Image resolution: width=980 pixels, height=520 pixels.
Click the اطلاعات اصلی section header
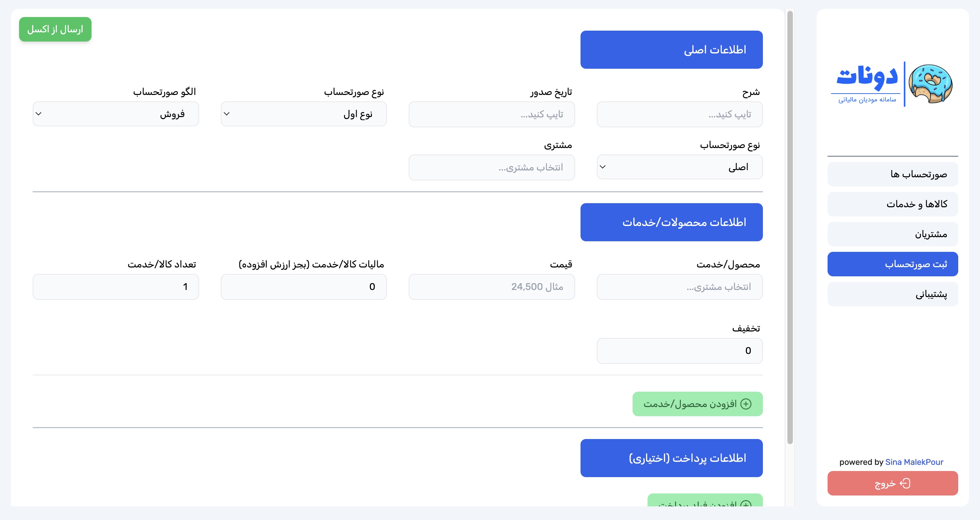[671, 50]
